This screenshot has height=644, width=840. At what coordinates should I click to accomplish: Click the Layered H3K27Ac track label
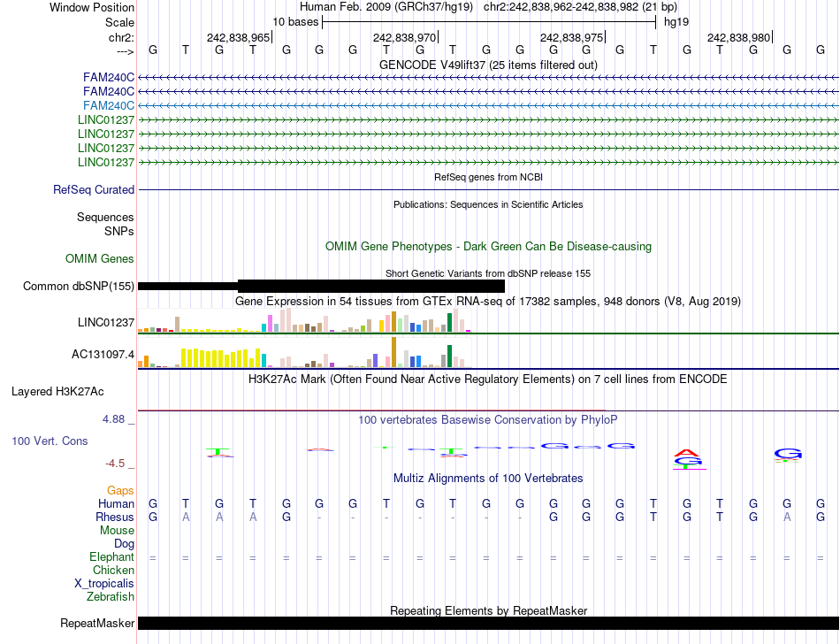pyautogui.click(x=57, y=392)
